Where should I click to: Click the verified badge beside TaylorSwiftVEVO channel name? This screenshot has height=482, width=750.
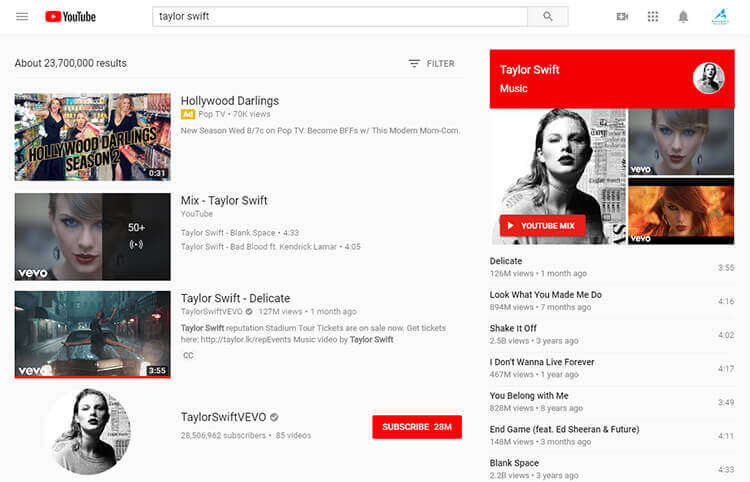pos(274,417)
